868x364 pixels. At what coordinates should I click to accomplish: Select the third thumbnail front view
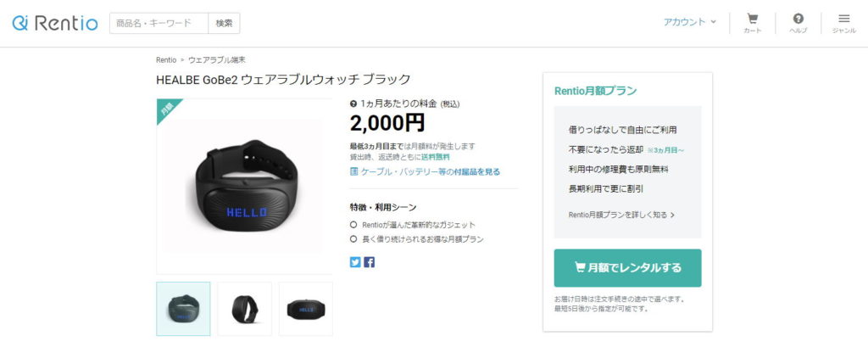point(306,309)
